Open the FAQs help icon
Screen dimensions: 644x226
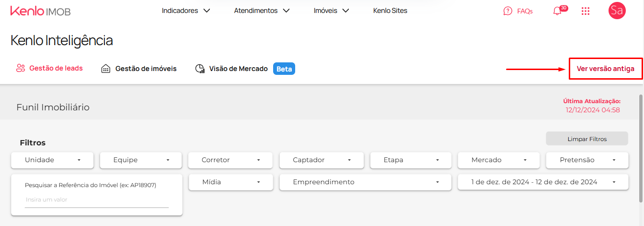[508, 11]
